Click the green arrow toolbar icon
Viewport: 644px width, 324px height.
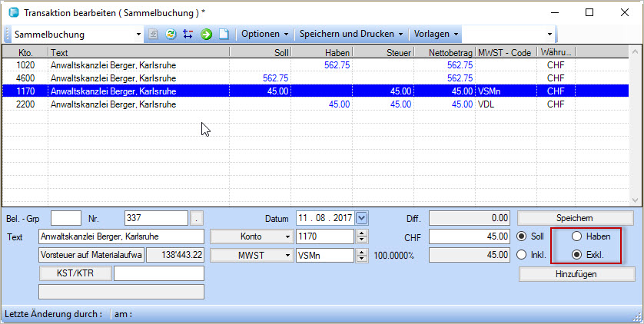[206, 35]
